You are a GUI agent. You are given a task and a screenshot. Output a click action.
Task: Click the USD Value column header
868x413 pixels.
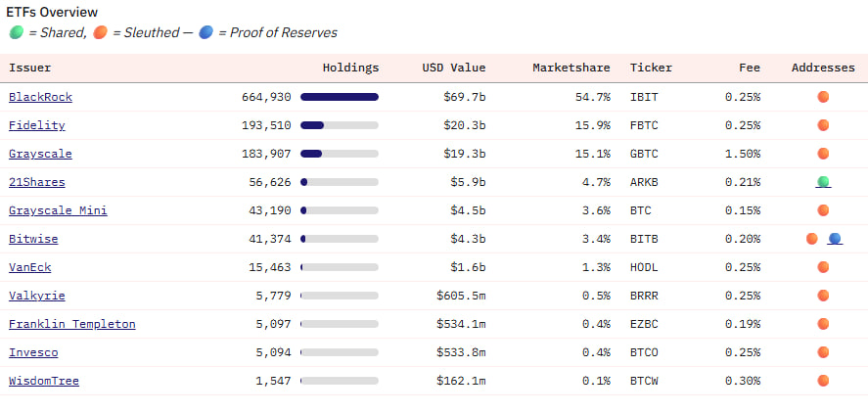click(453, 68)
